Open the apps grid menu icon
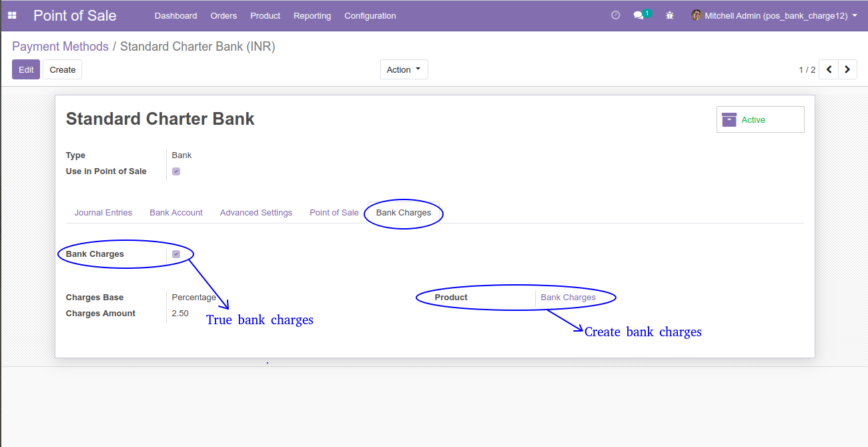 (12, 15)
